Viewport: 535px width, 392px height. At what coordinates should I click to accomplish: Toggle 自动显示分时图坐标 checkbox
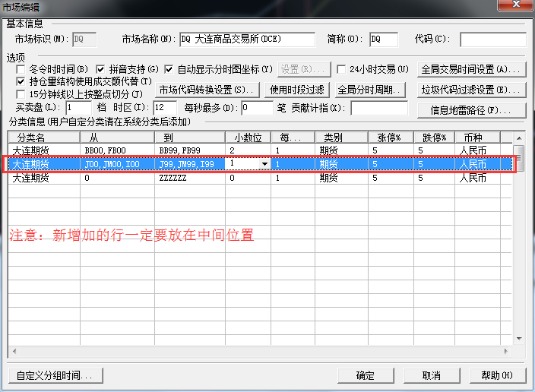(169, 69)
